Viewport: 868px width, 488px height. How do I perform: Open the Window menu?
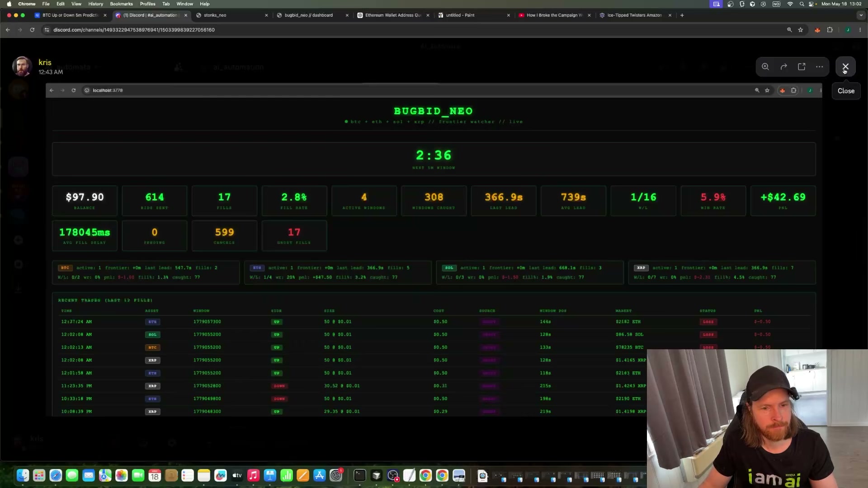click(184, 4)
